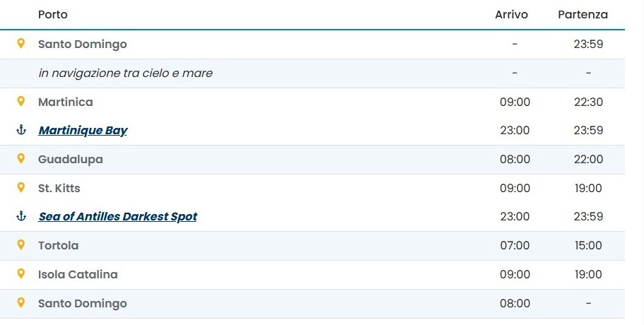
Task: Click the anchor icon by Sea of Antilles Darkest Spot
Action: (21, 216)
